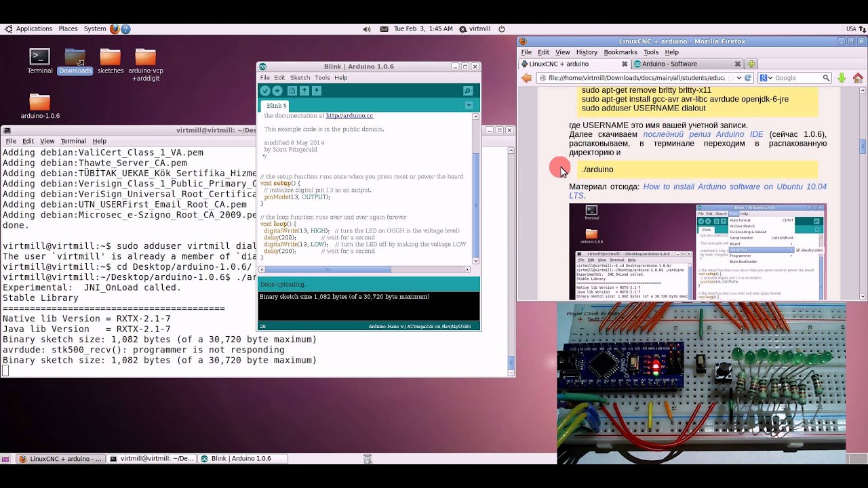Switch to Blink Arduino 1.0.6 taskbar button
This screenshot has width=868, height=488.
pos(241,459)
